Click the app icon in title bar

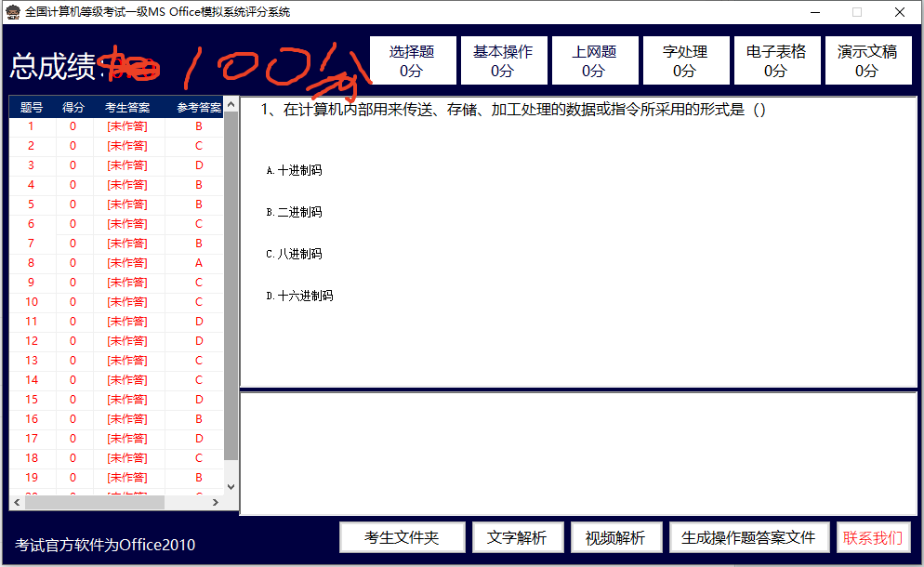click(x=13, y=12)
